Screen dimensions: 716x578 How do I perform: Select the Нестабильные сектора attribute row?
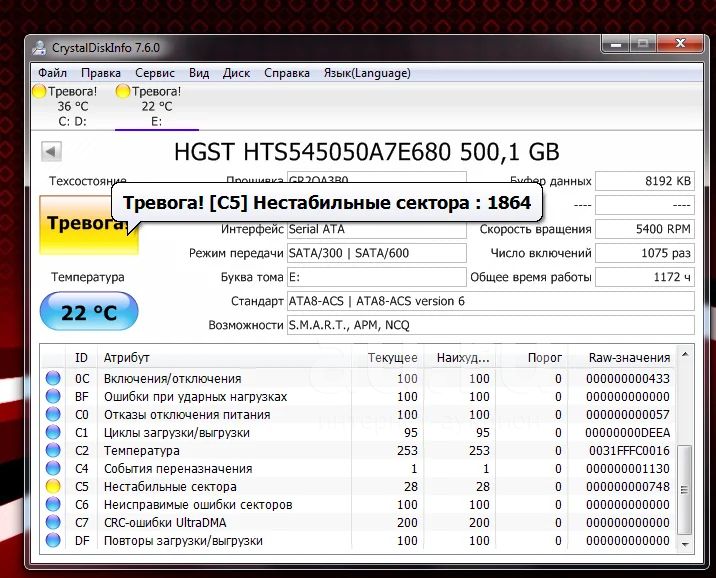(358, 487)
